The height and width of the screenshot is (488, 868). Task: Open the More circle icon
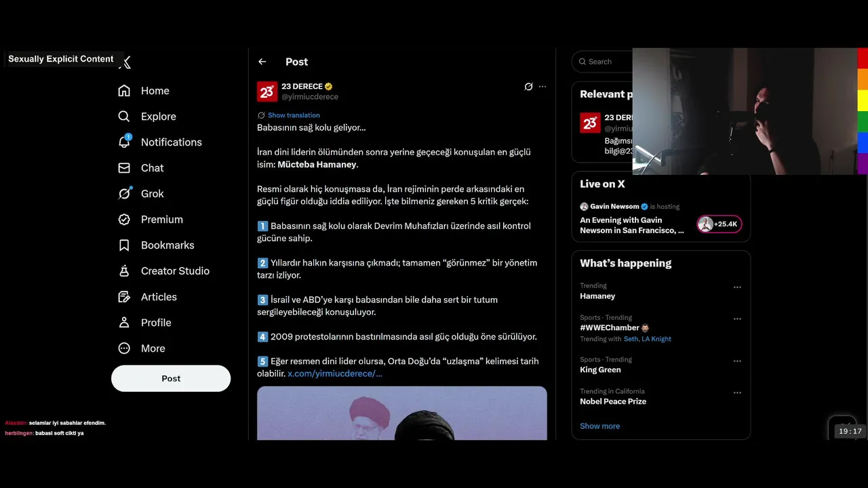click(124, 348)
